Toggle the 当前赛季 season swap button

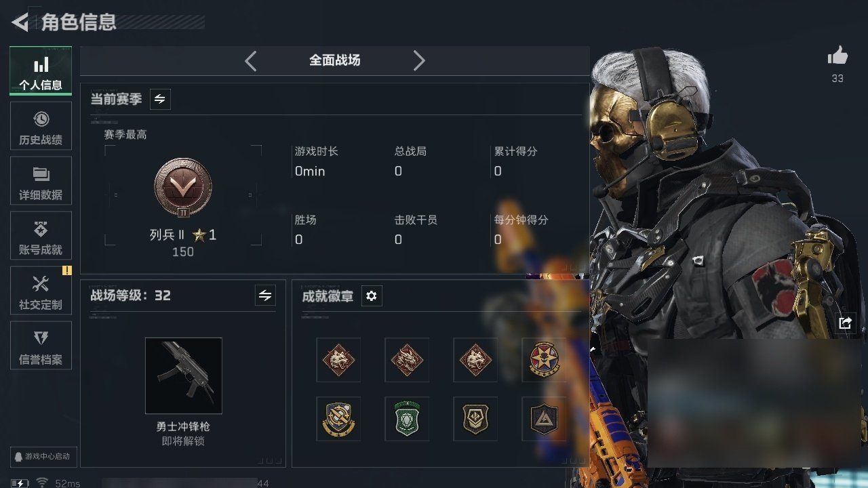(160, 99)
